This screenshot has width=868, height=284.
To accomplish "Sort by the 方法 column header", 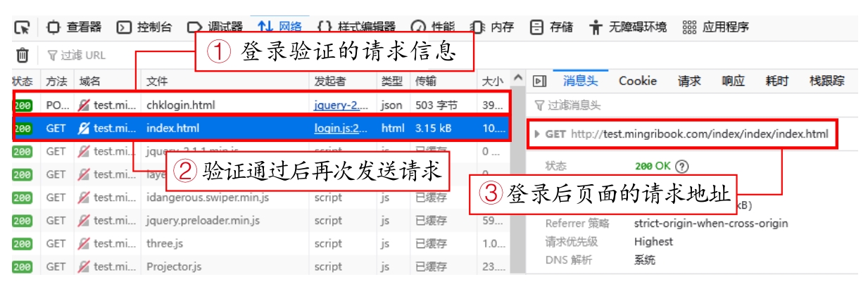I will click(x=56, y=82).
